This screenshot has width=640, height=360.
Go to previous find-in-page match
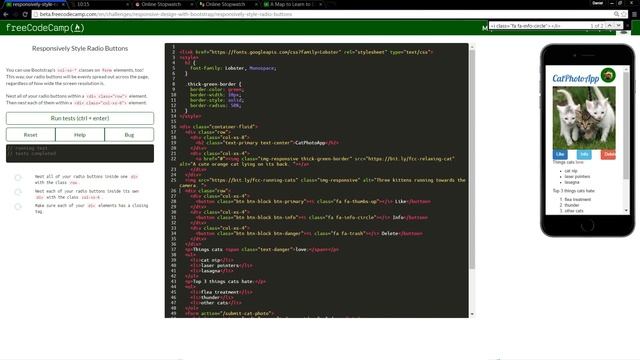[x=610, y=25]
